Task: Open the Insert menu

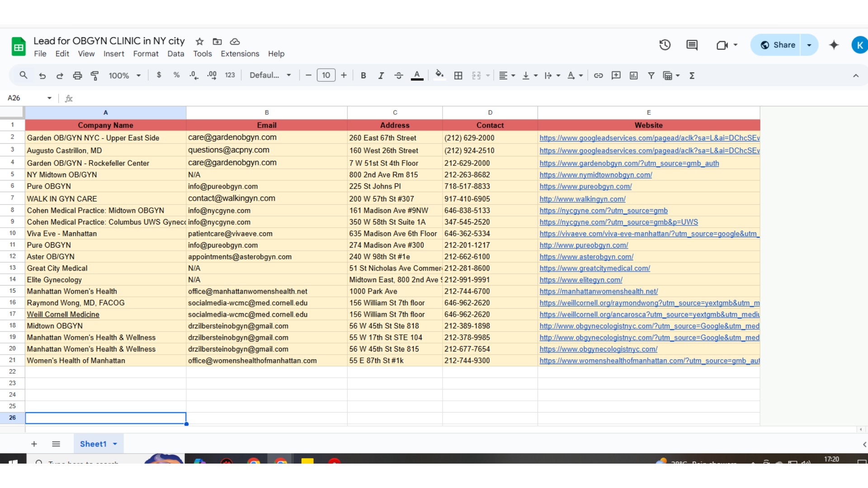Action: click(x=113, y=54)
